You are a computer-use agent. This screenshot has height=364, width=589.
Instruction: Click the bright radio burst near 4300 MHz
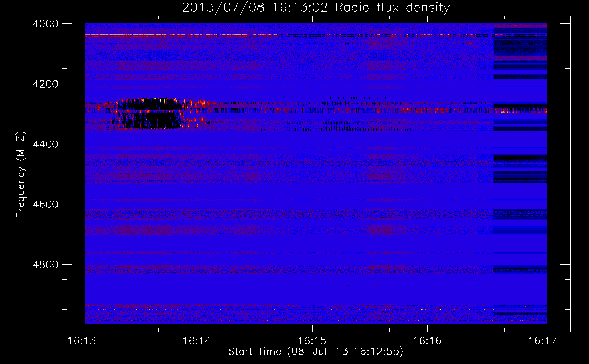[157, 114]
